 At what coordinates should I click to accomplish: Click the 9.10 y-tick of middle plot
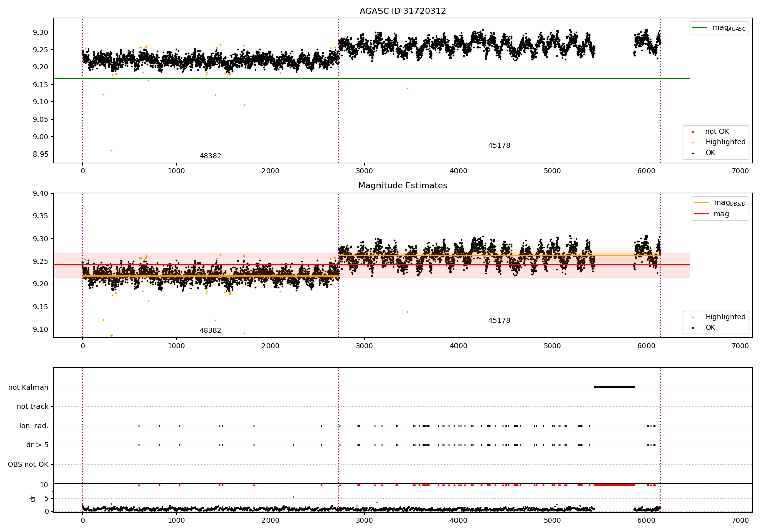coord(41,329)
